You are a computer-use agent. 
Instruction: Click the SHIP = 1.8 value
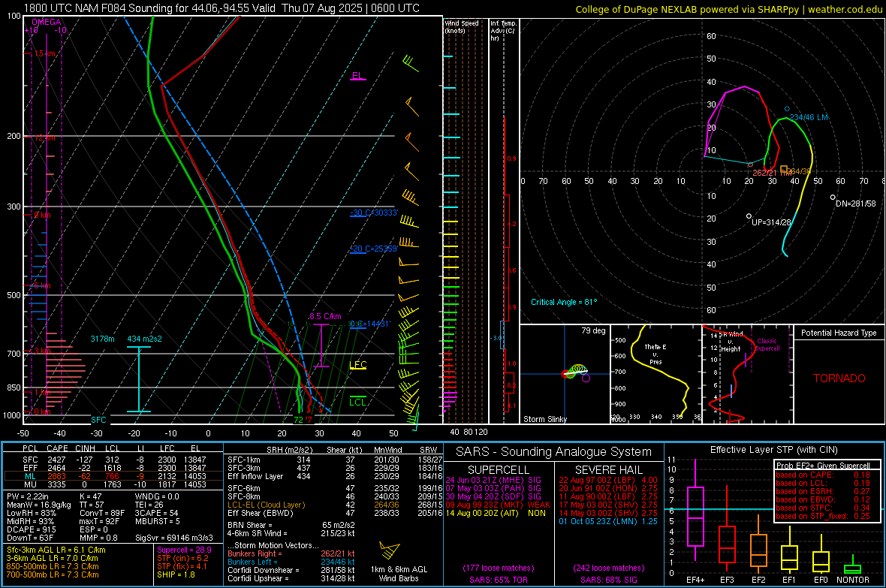pos(176,574)
